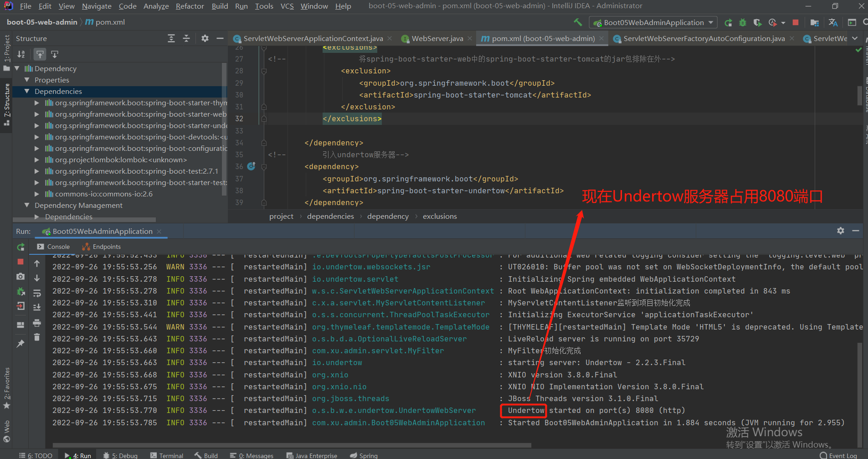868x459 pixels.
Task: Click the console horizontal scrollbar
Action: click(292, 445)
